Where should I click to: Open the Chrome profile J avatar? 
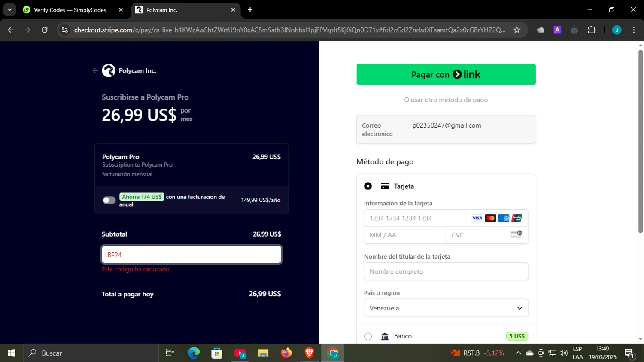[x=617, y=30]
